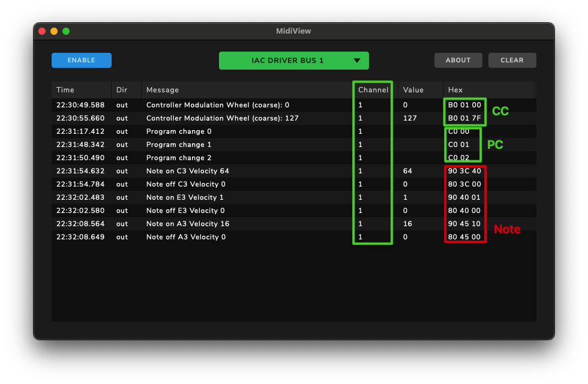Click timestamp 22:31:48.342
This screenshot has width=588, height=384.
pyautogui.click(x=80, y=145)
